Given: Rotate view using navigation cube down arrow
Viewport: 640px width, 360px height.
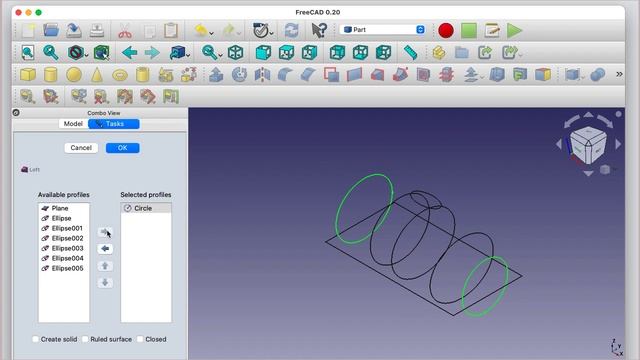Looking at the screenshot, I should [x=588, y=173].
